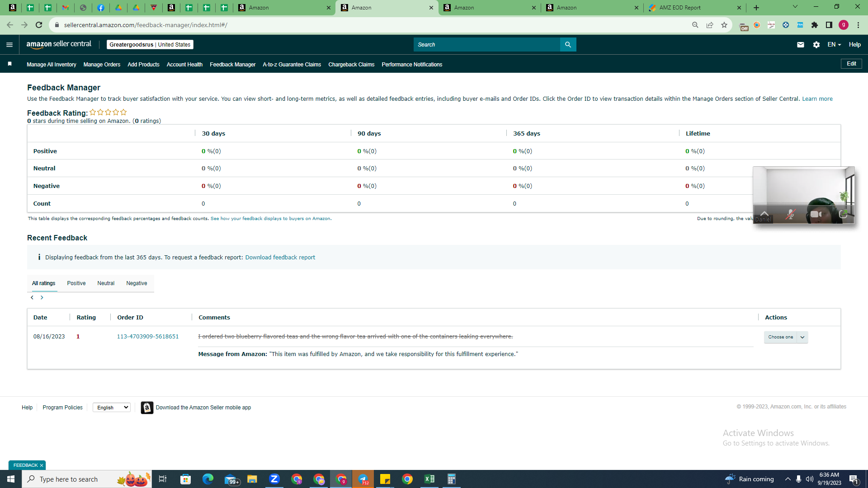This screenshot has width=868, height=488.
Task: Open the Windows Start menu
Action: point(11,479)
